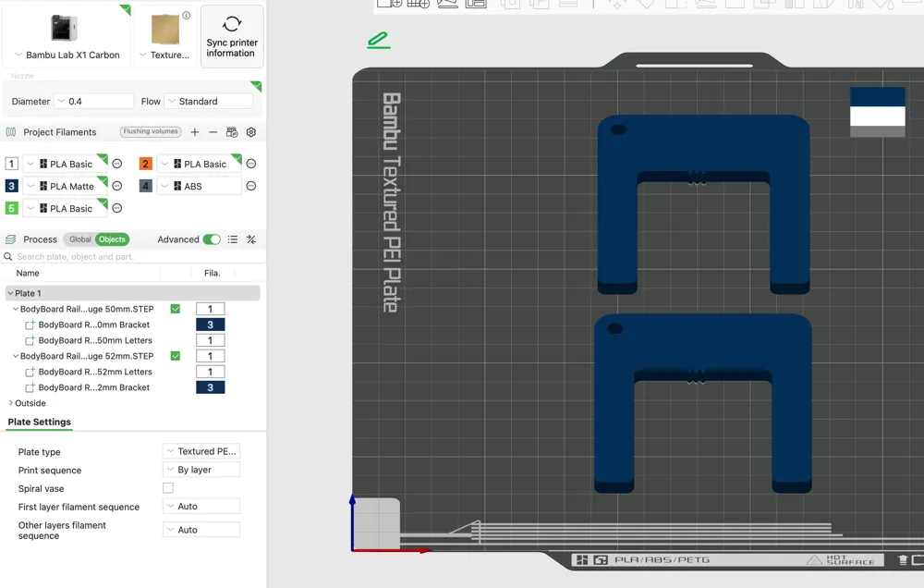Open Plate type Textured PE... dropdown
924x588 pixels.
point(201,452)
